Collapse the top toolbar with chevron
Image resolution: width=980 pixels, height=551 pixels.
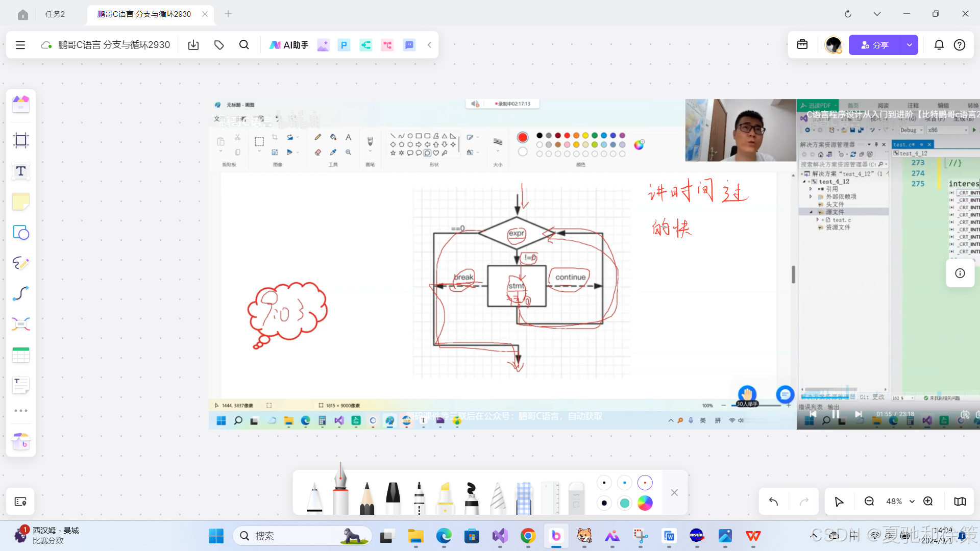tap(430, 45)
